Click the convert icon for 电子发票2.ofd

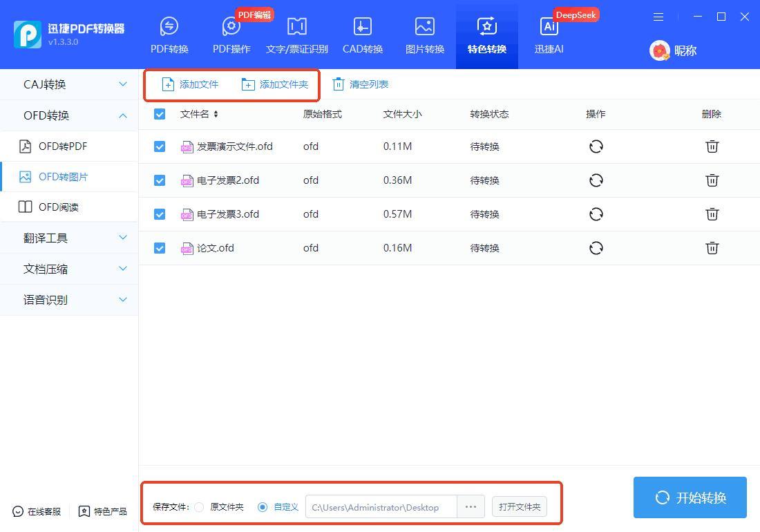596,180
